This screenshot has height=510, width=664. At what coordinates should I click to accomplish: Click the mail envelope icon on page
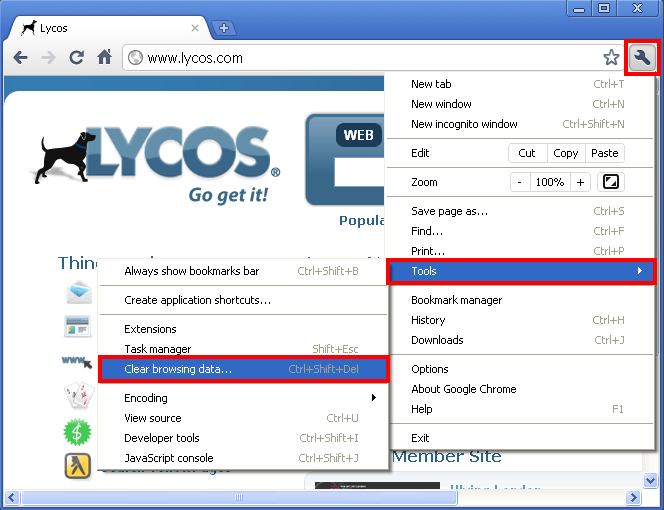(x=79, y=292)
